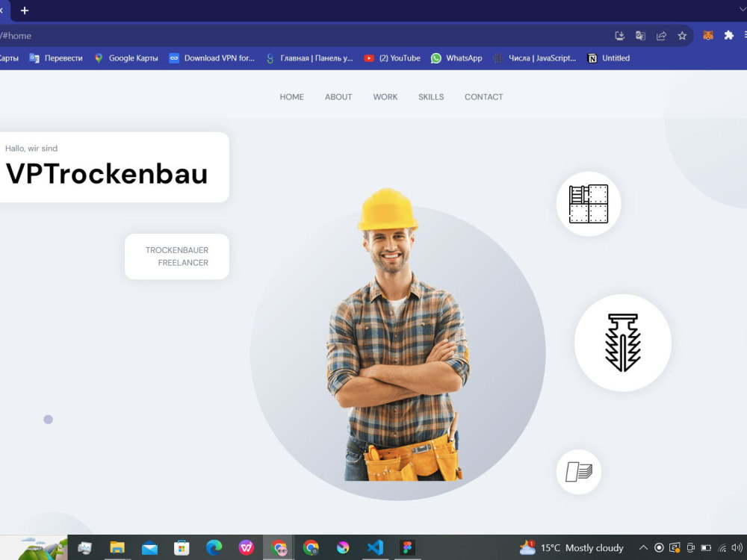The image size is (747, 560).
Task: Click the Wi-Fi network tray icon
Action: pyautogui.click(x=722, y=547)
